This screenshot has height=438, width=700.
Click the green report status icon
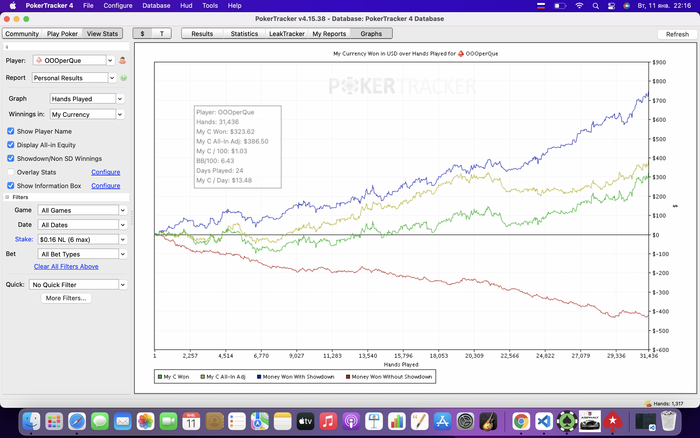click(x=124, y=78)
